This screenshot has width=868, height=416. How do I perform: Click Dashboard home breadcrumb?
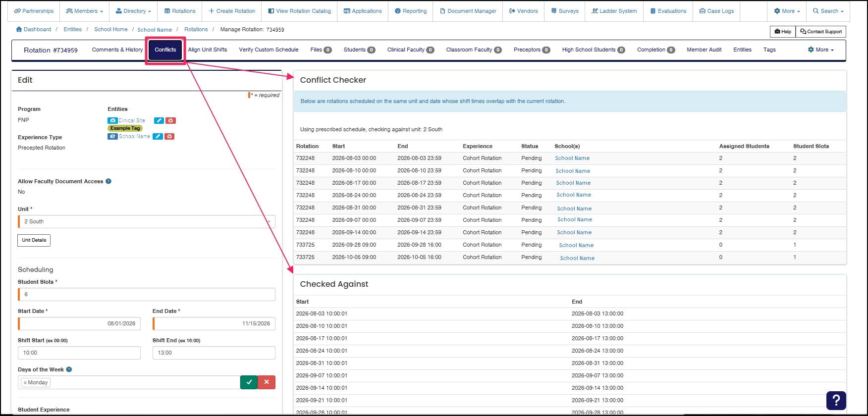pos(34,29)
